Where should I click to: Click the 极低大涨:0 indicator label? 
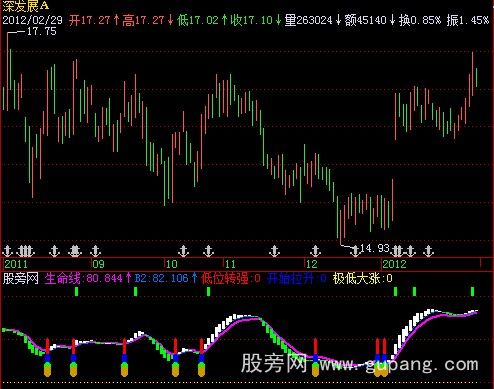(363, 278)
